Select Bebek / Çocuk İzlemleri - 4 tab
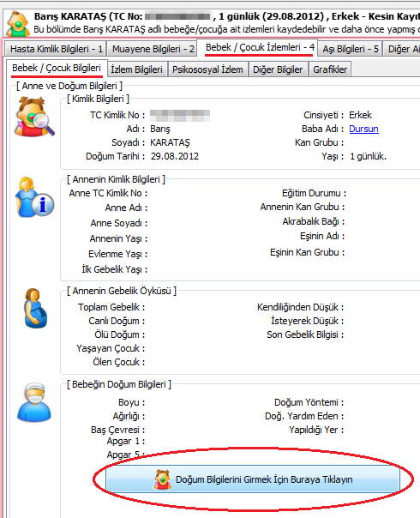Screen dimensions: 420x518 coord(259,48)
